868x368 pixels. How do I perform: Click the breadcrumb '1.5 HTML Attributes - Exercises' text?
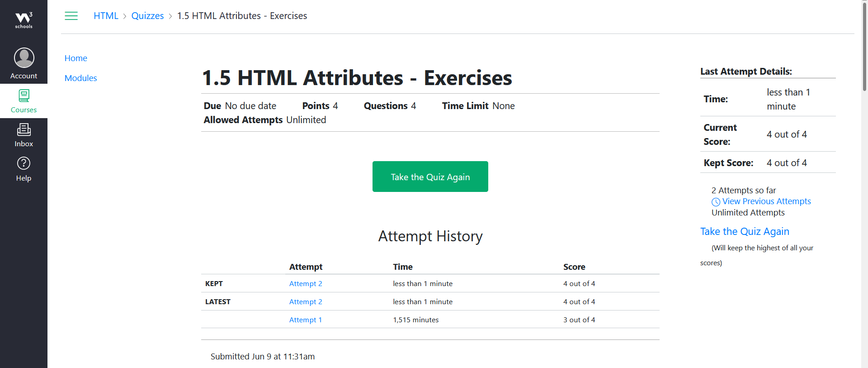tap(242, 16)
